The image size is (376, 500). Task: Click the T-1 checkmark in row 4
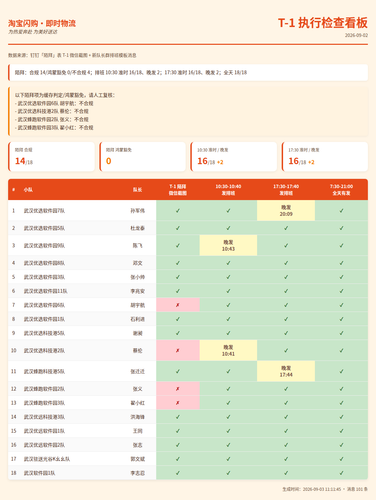coord(178,263)
